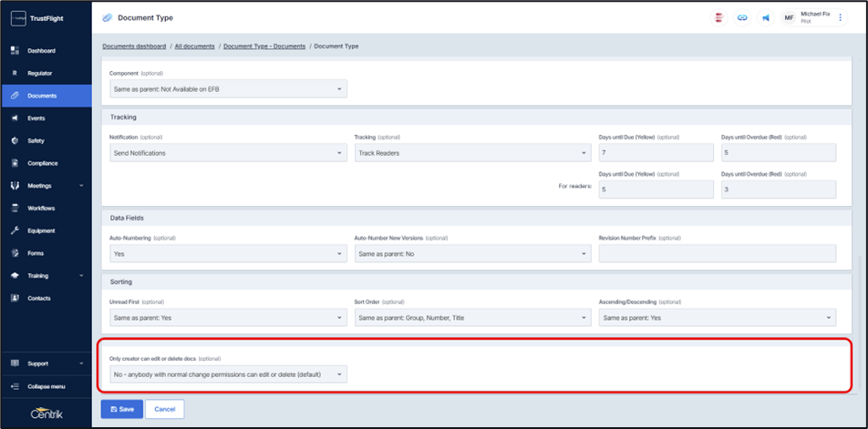Open the Notification dropdown
Viewport: 868px width, 429px height.
(227, 153)
